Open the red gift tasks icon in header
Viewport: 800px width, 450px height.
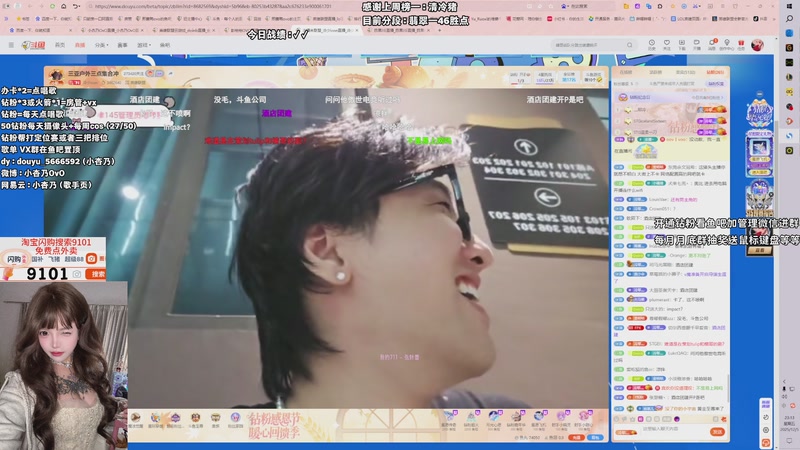pos(741,45)
